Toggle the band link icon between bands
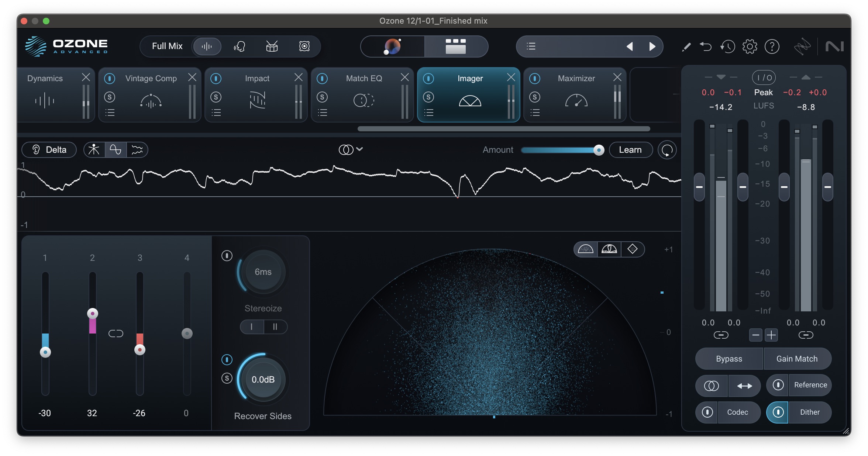 [116, 334]
